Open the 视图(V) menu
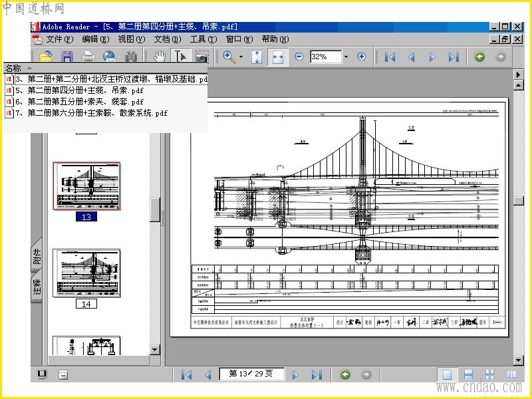The image size is (532, 399). tap(132, 39)
